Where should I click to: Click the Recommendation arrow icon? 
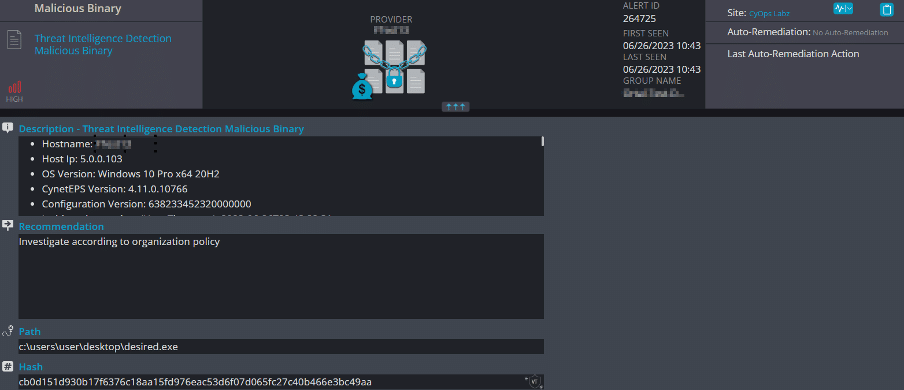tap(7, 226)
